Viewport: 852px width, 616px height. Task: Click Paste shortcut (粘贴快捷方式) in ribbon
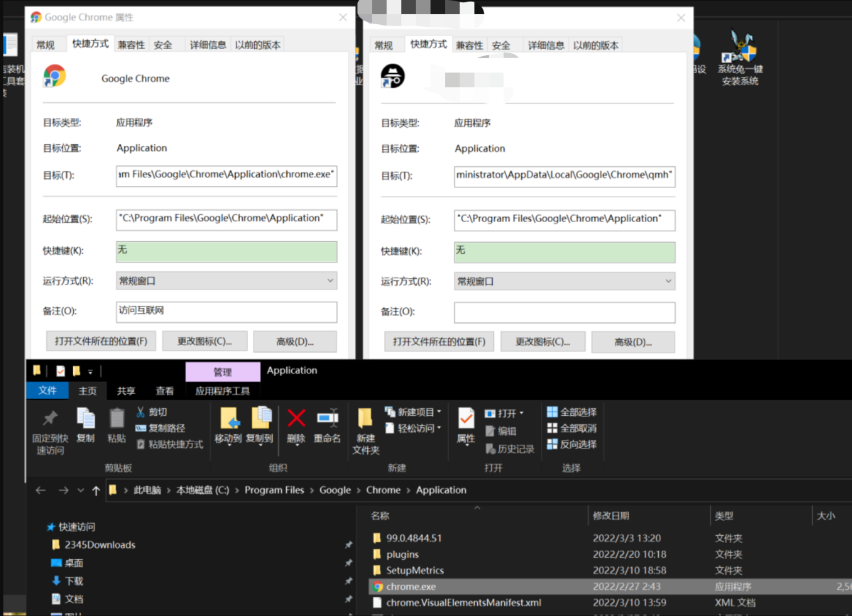169,444
